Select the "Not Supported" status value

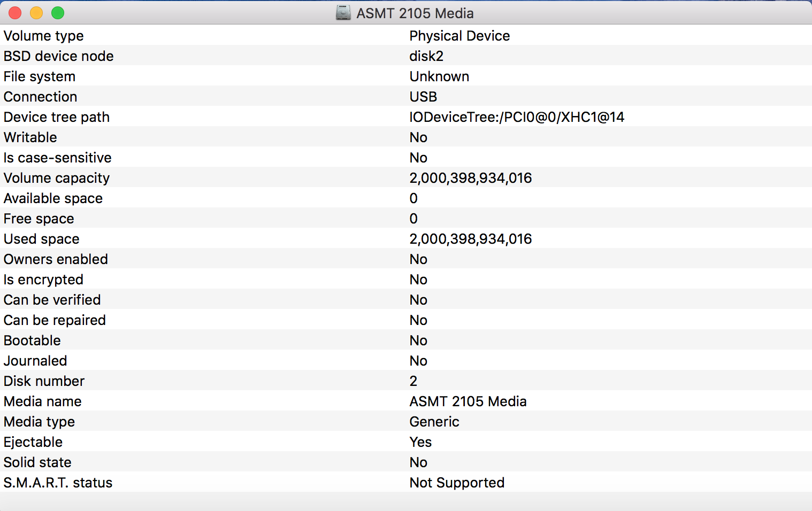tap(457, 483)
